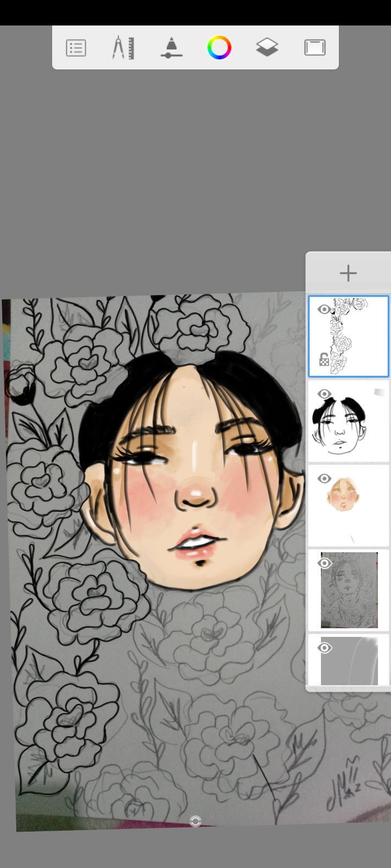Select the hair line-art layer thumbnail

[x=349, y=421]
